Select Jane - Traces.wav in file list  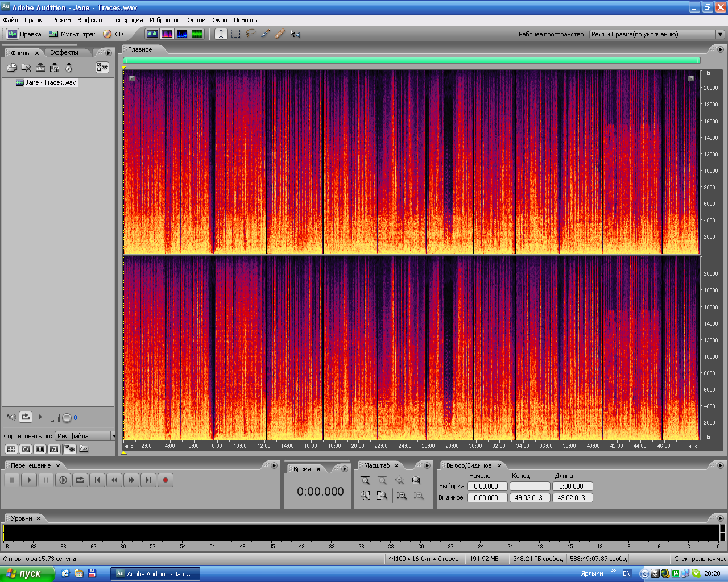coord(46,82)
